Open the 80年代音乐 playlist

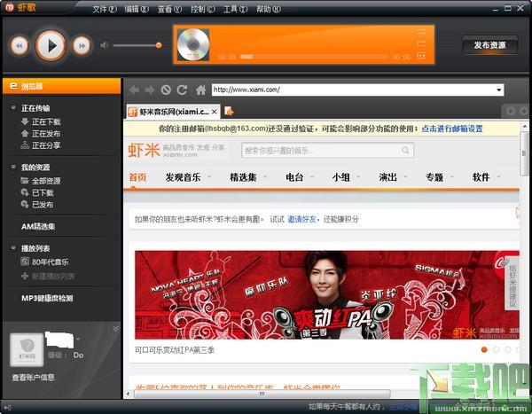pyautogui.click(x=45, y=262)
